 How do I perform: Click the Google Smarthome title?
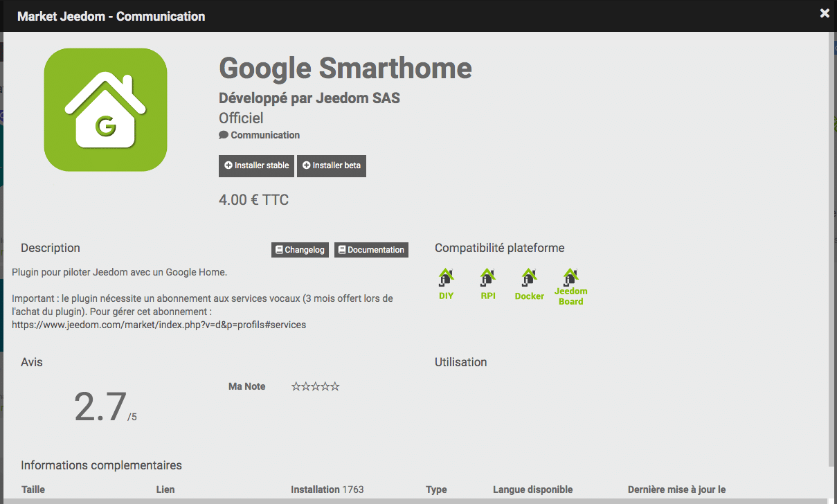(x=345, y=68)
